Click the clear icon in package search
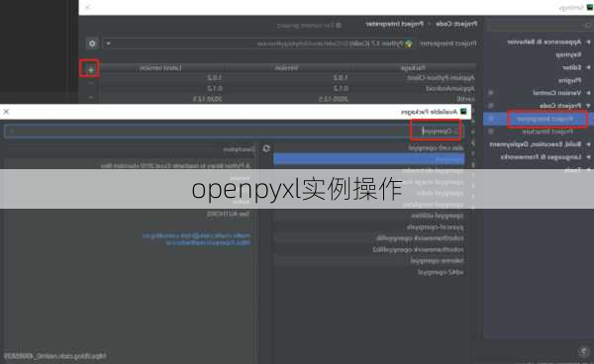This screenshot has height=364, width=594. point(12,131)
